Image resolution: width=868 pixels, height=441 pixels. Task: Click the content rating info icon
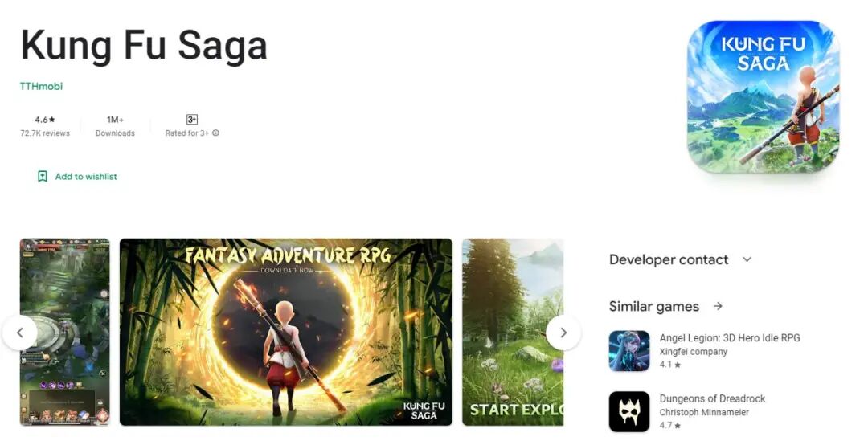216,133
